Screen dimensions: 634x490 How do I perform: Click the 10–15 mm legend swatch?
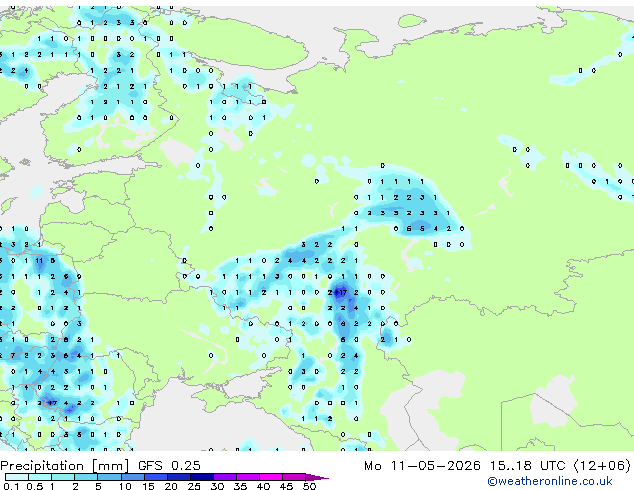pos(133,477)
